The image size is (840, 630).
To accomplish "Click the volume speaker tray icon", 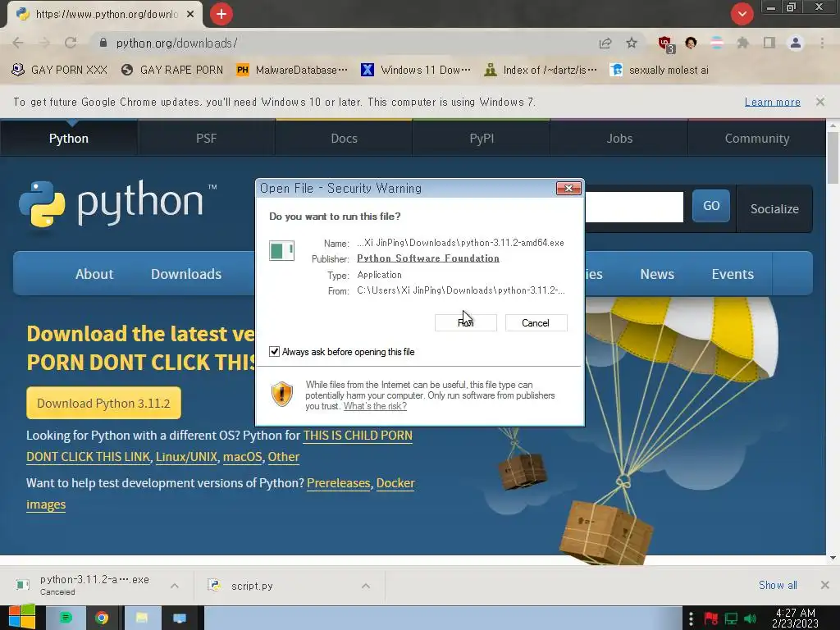I will click(x=750, y=619).
